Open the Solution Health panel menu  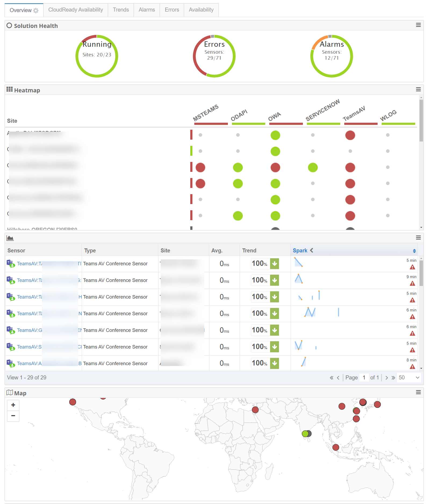coord(418,25)
